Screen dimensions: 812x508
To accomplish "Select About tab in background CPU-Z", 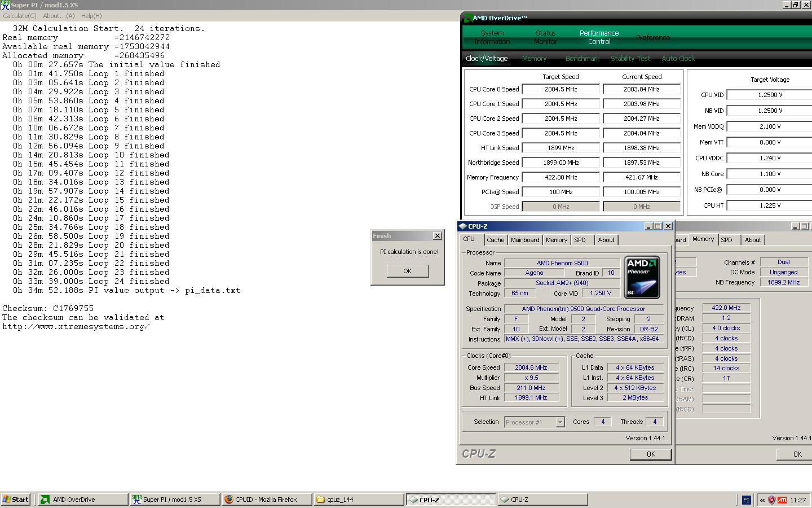I will pyautogui.click(x=753, y=240).
